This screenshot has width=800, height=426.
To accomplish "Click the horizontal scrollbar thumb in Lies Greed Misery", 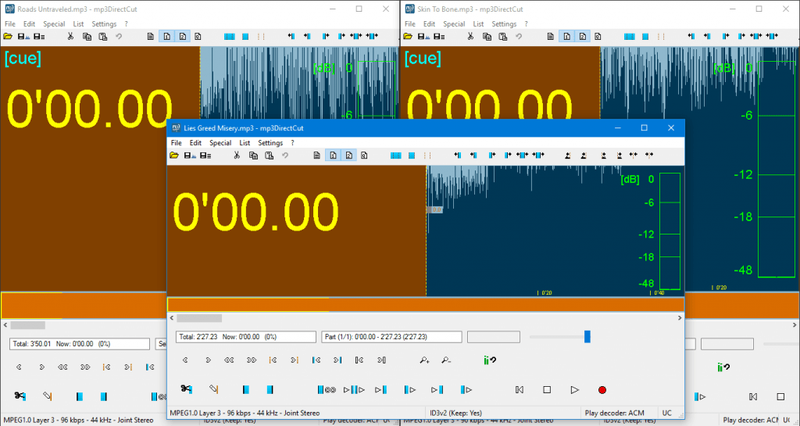I will tap(199, 318).
